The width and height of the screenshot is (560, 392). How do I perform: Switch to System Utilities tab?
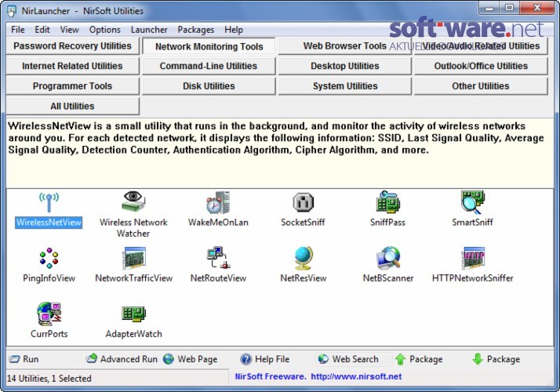[x=345, y=86]
